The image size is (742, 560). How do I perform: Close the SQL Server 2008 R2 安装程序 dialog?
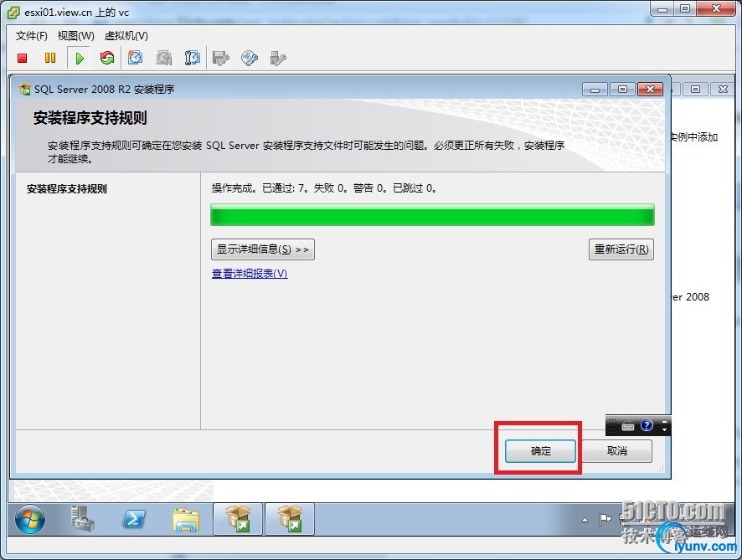click(x=650, y=90)
